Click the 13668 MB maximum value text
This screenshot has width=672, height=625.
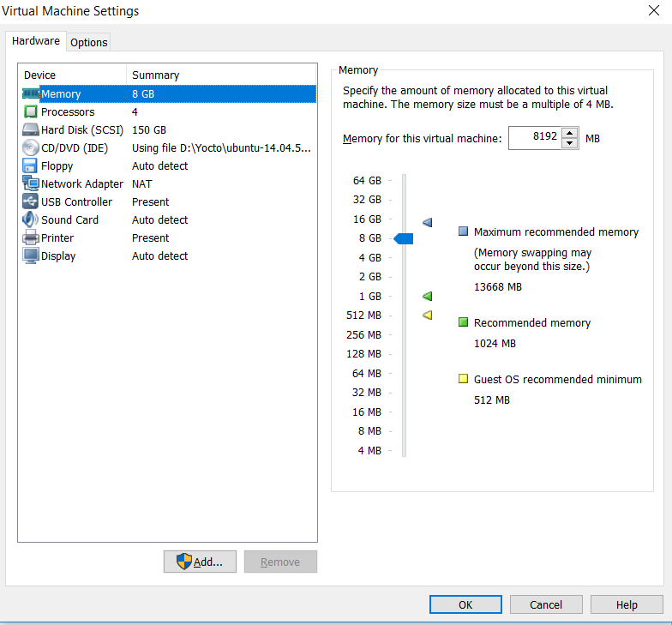pyautogui.click(x=497, y=286)
